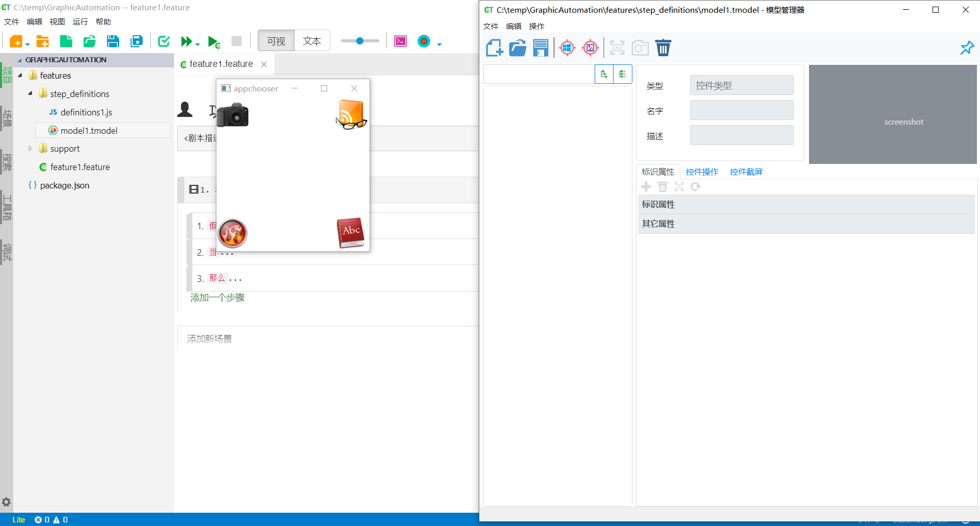The image size is (980, 526).
Task: Collapse the GRAPHICAUTOMATION project root
Action: click(x=20, y=60)
